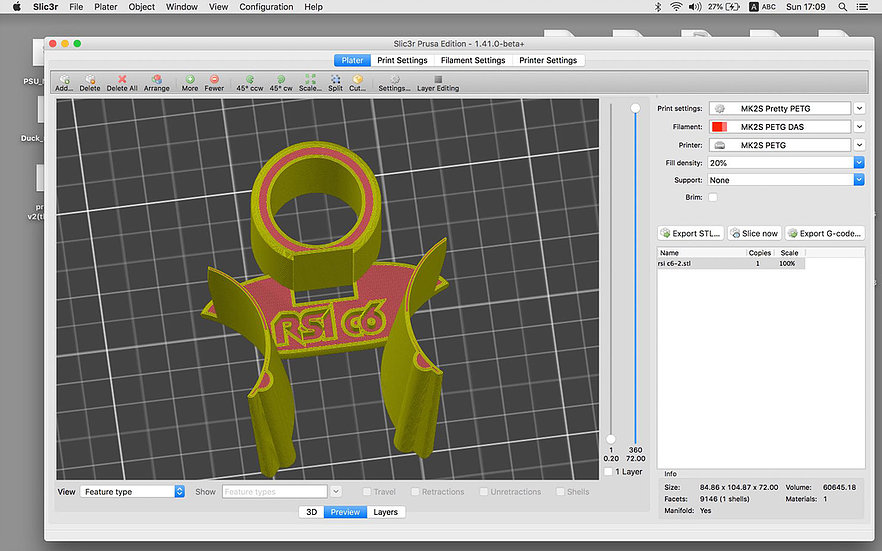Toggle the Travel checkbox

pos(367,491)
